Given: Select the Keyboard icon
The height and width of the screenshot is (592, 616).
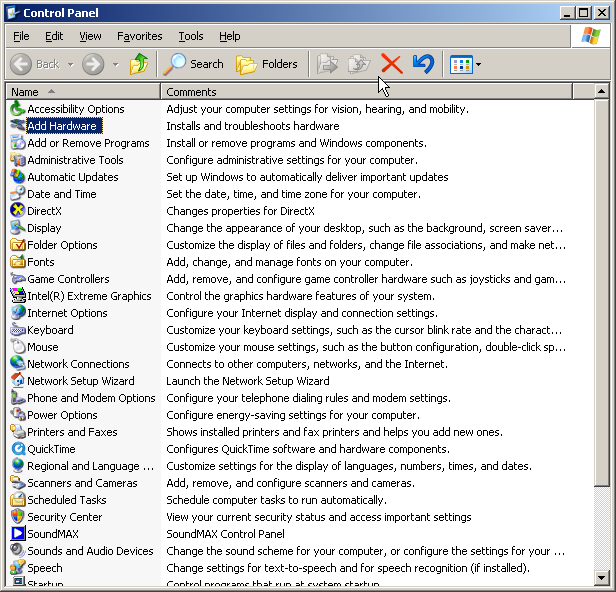Looking at the screenshot, I should click(x=17, y=330).
